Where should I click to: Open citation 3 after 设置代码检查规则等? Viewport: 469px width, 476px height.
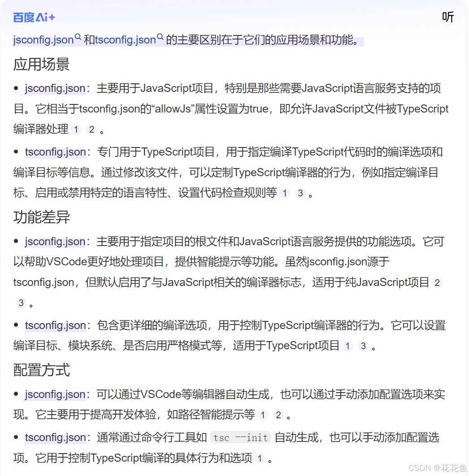coord(300,193)
